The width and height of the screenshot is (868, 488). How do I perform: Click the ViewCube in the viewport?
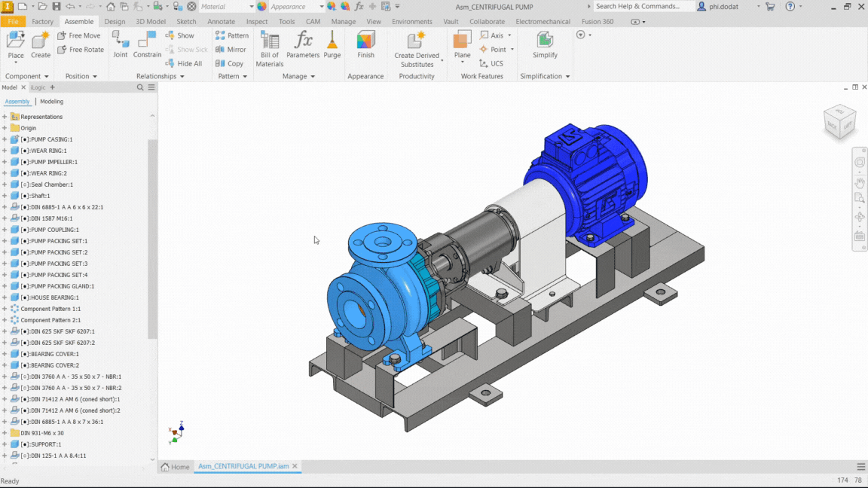pos(839,121)
